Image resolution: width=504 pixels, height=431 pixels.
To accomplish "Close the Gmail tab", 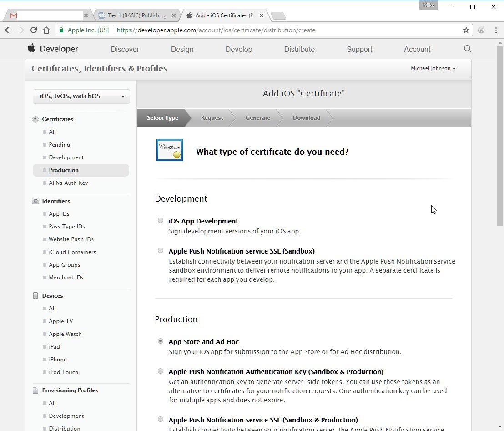I will 86,15.
